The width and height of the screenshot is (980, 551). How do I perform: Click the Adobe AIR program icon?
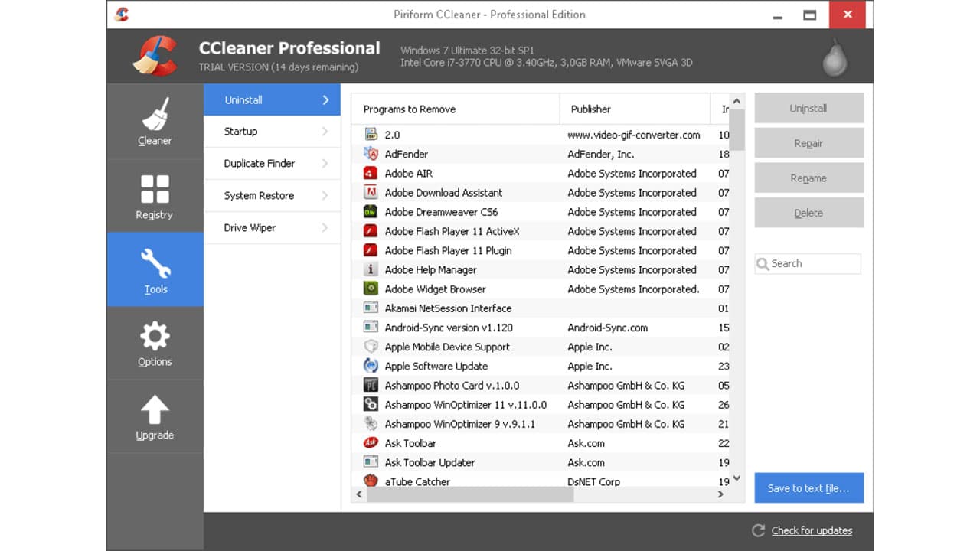[x=371, y=173]
